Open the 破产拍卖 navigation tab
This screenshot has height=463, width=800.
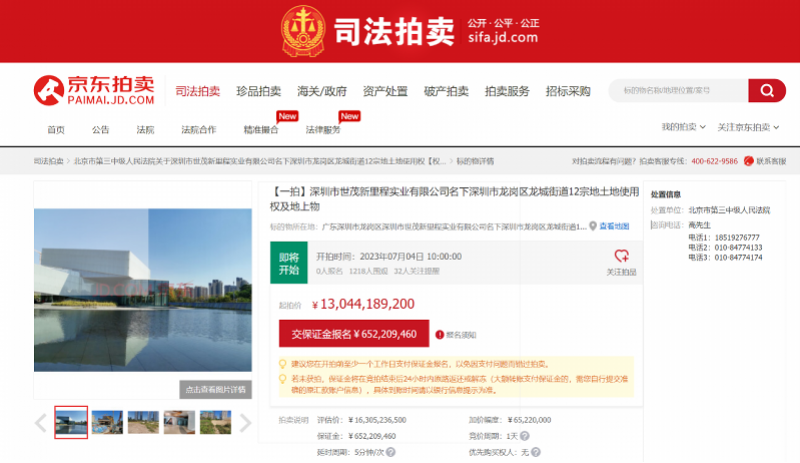point(446,91)
